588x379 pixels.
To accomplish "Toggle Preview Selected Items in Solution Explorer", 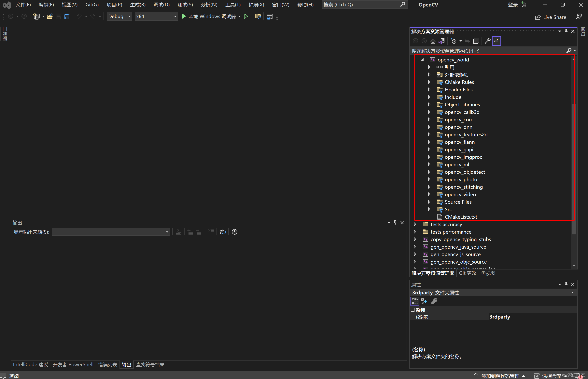I will click(496, 41).
